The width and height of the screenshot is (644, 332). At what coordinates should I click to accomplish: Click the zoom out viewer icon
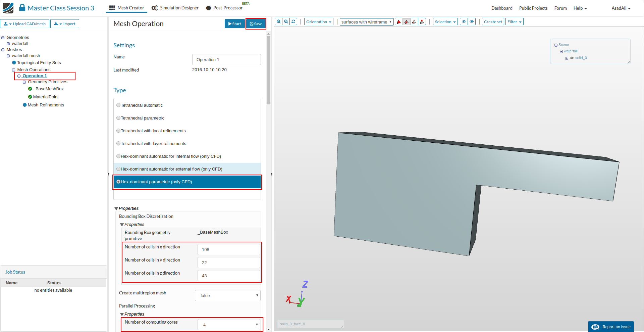tap(286, 21)
